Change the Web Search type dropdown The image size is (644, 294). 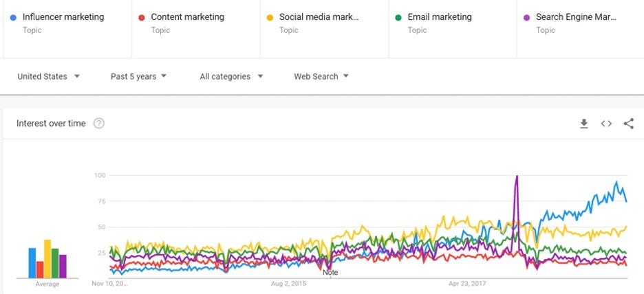pos(321,76)
